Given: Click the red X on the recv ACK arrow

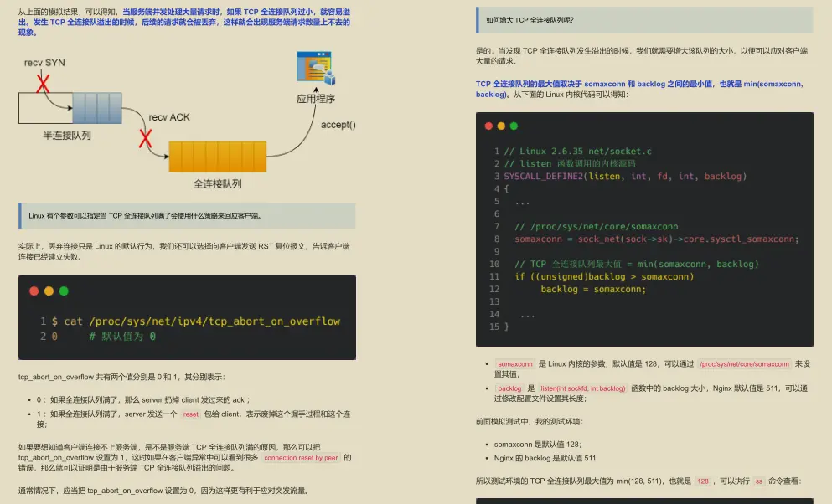Looking at the screenshot, I should tap(146, 139).
